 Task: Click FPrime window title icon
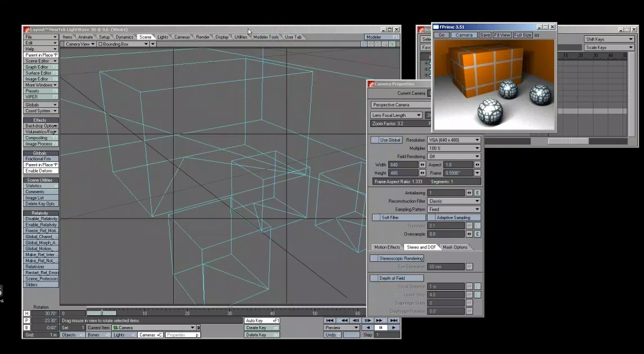pyautogui.click(x=436, y=27)
